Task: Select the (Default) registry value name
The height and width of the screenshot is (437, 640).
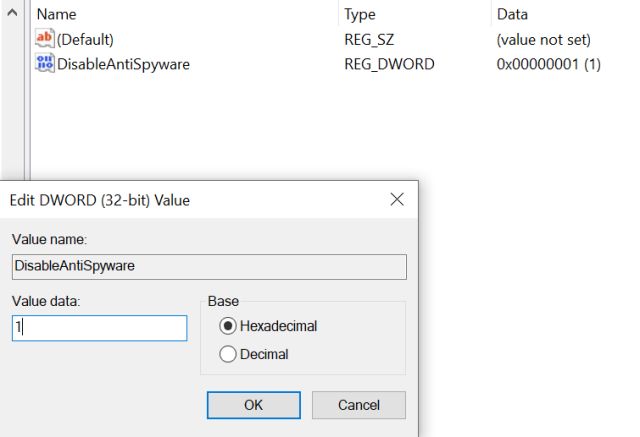Action: 85,40
